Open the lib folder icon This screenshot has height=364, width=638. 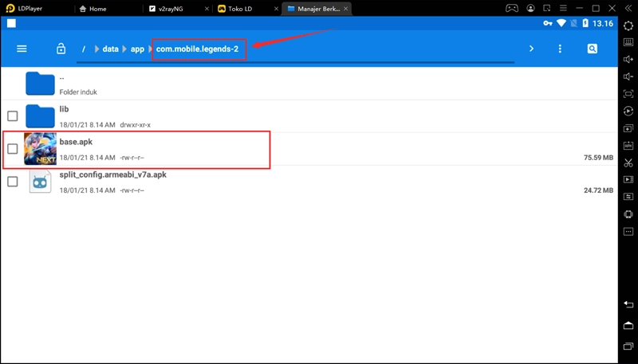pyautogui.click(x=40, y=116)
